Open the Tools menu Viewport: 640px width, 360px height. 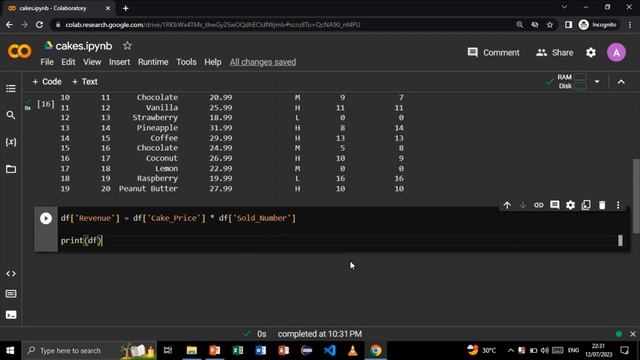(186, 62)
